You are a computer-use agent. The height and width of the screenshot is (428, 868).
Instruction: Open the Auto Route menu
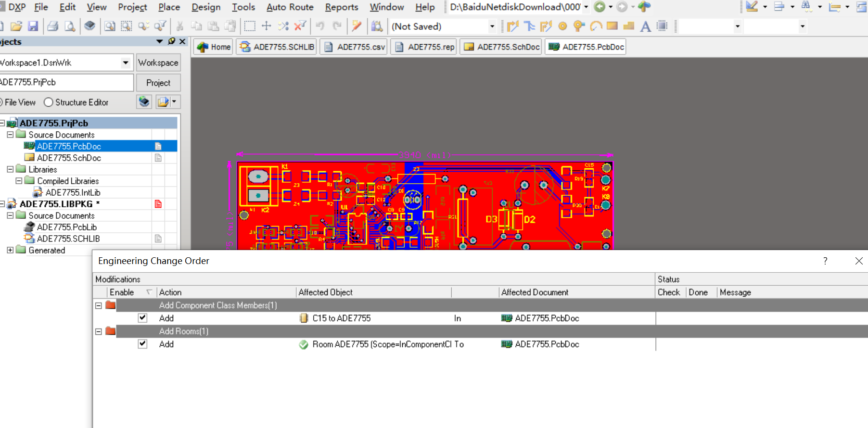pyautogui.click(x=290, y=7)
